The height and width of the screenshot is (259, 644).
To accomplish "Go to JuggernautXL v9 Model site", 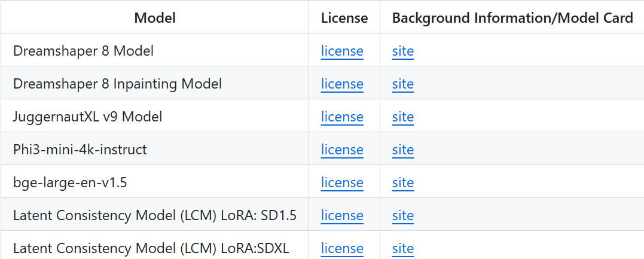I will pos(402,117).
